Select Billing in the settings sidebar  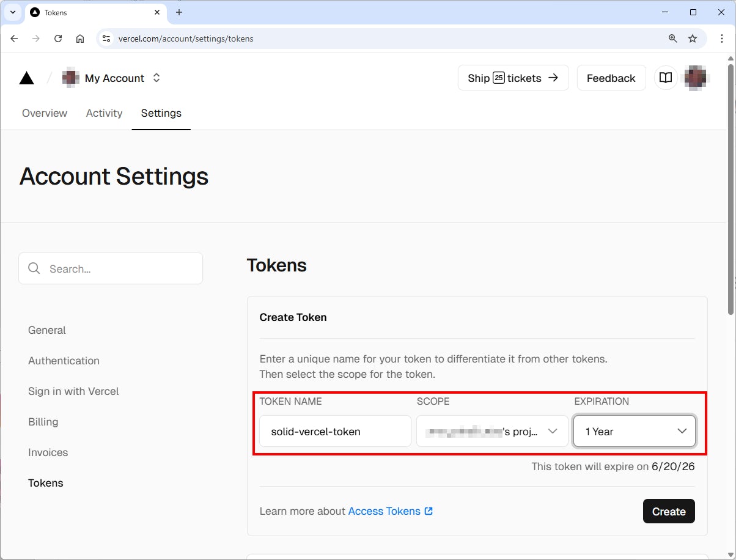pos(43,422)
